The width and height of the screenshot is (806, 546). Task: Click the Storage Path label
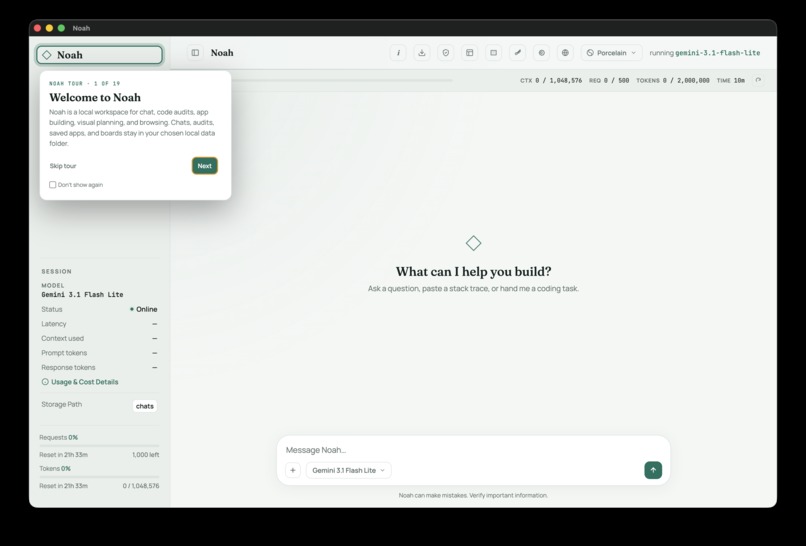(x=62, y=404)
